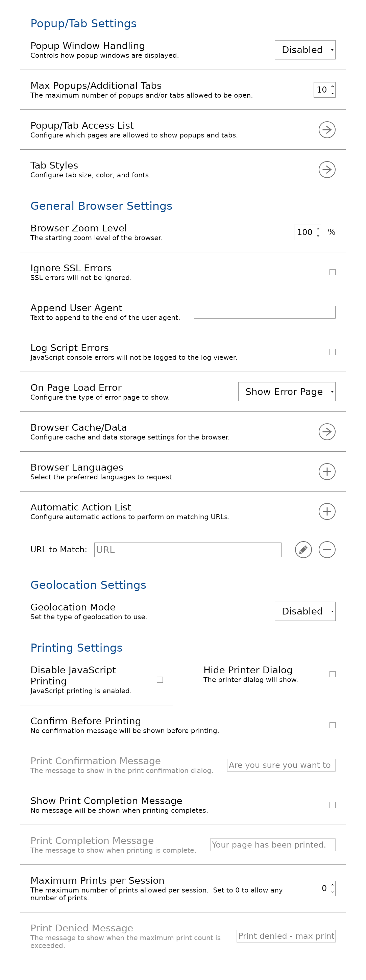Increase Max Popups/Additional Tabs value
The height and width of the screenshot is (980, 366).
pos(333,86)
